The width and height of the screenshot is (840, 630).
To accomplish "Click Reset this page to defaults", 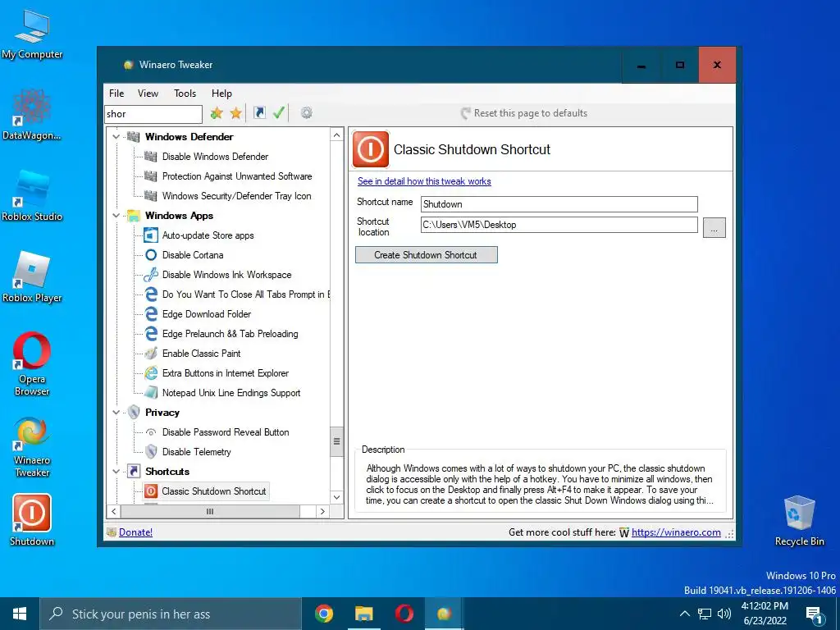I will [x=524, y=113].
